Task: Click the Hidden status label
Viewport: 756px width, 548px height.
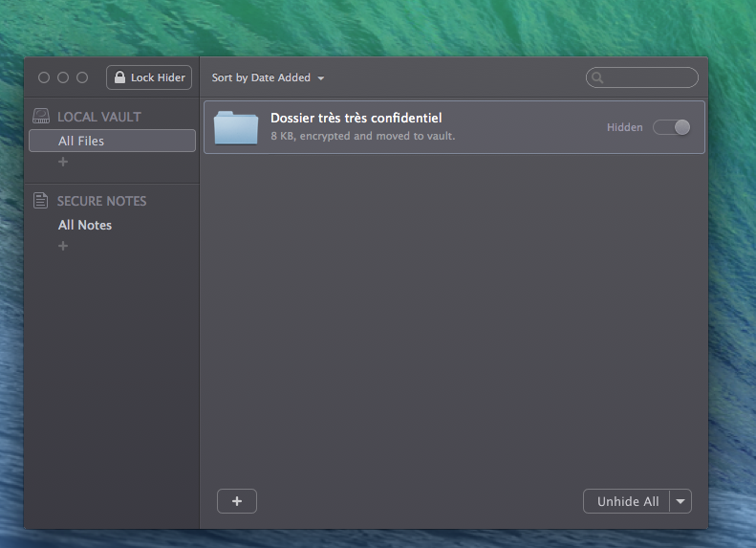Action: 625,127
